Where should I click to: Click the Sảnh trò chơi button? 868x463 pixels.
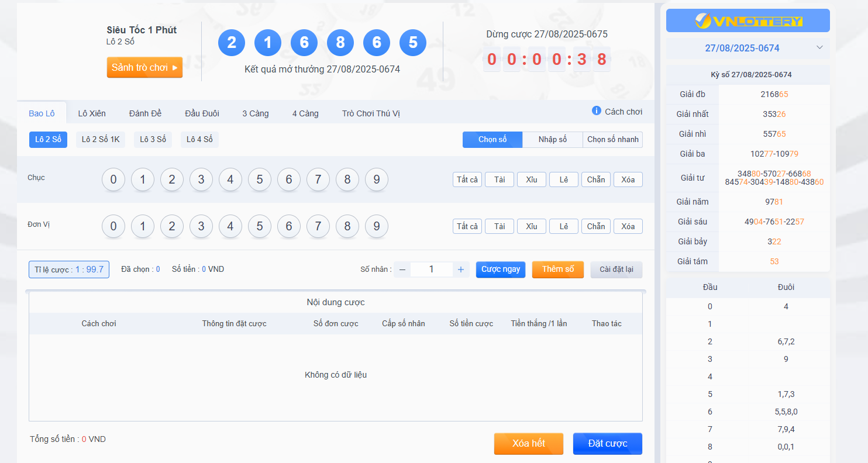click(144, 67)
